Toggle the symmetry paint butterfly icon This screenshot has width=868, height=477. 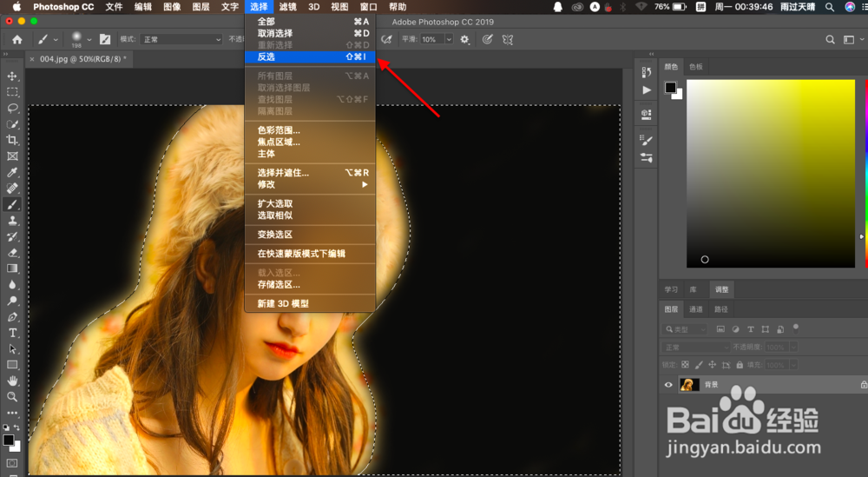508,39
